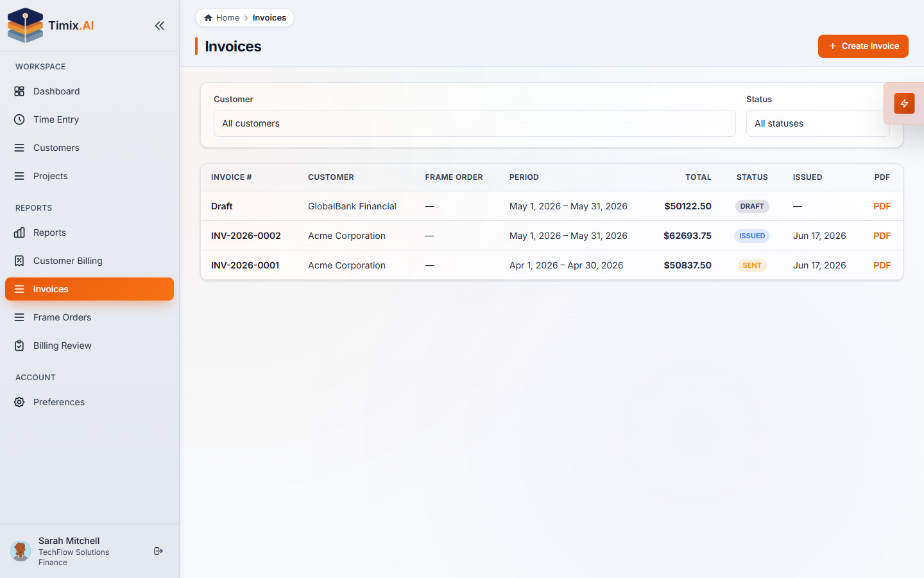Open account Preferences
924x578 pixels.
click(x=89, y=402)
